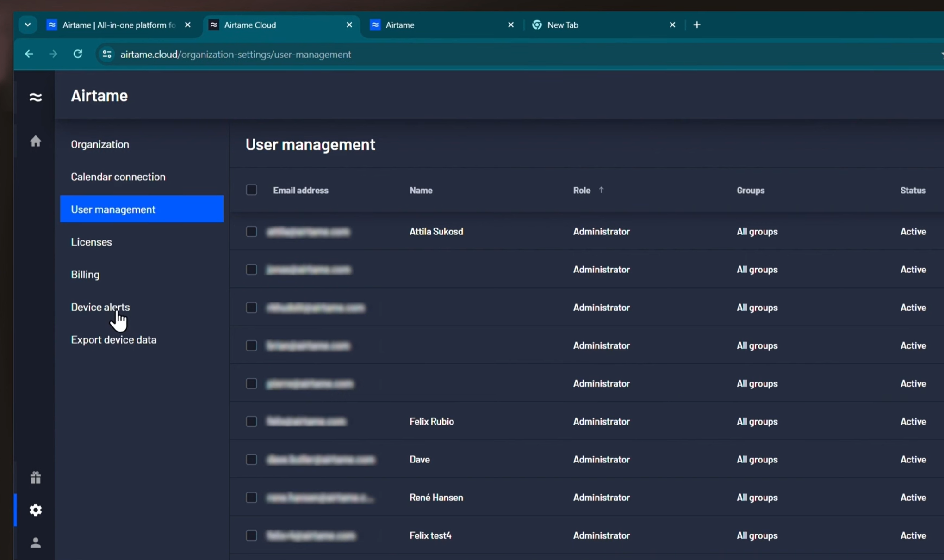Click the Airtame header title
This screenshot has width=944, height=560.
click(99, 96)
